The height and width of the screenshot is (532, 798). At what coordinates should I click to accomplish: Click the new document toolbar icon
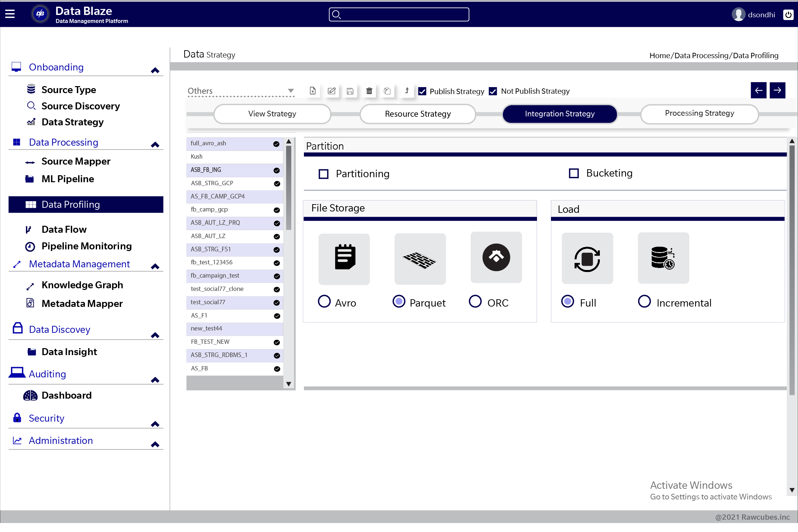coord(313,91)
